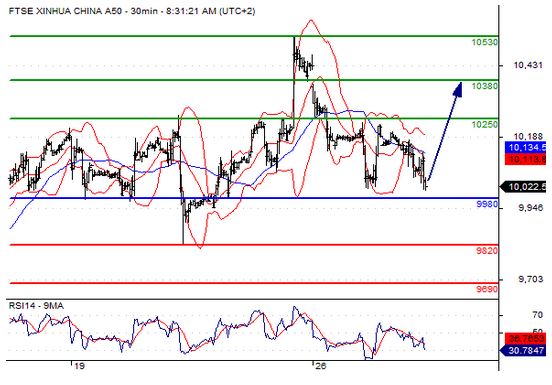Click the 9,703 price axis value
The image size is (552, 385).
pos(531,279)
